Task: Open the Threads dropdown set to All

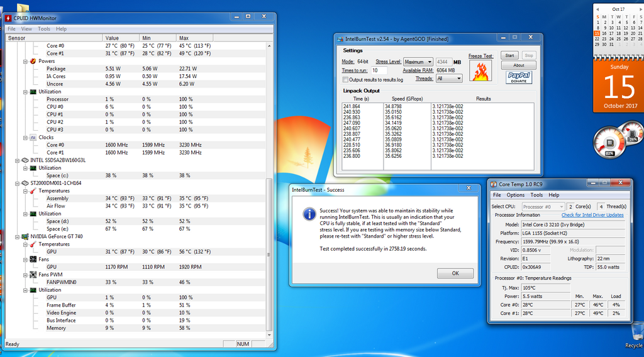Action: [x=449, y=79]
